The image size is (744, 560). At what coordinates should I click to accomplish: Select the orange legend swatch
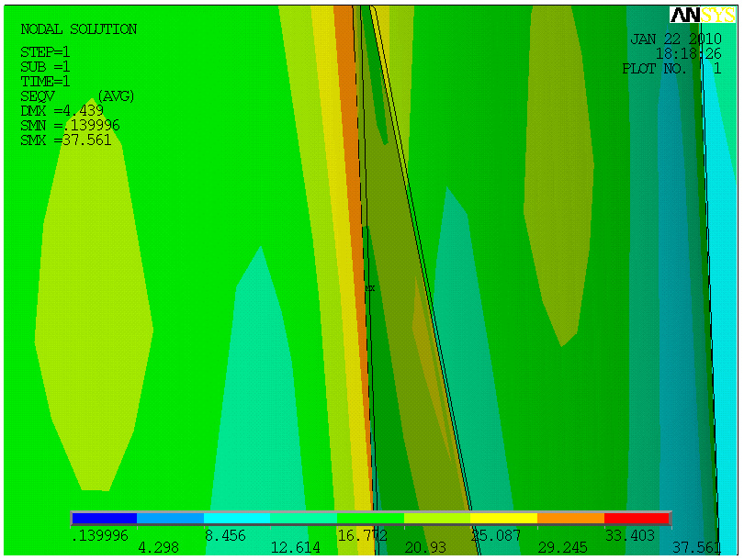point(570,519)
